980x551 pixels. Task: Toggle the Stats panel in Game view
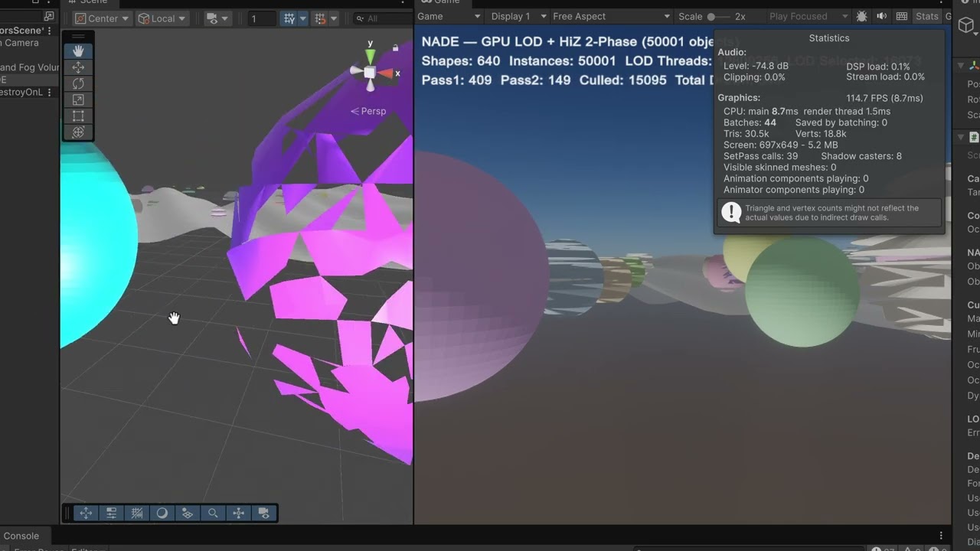926,16
